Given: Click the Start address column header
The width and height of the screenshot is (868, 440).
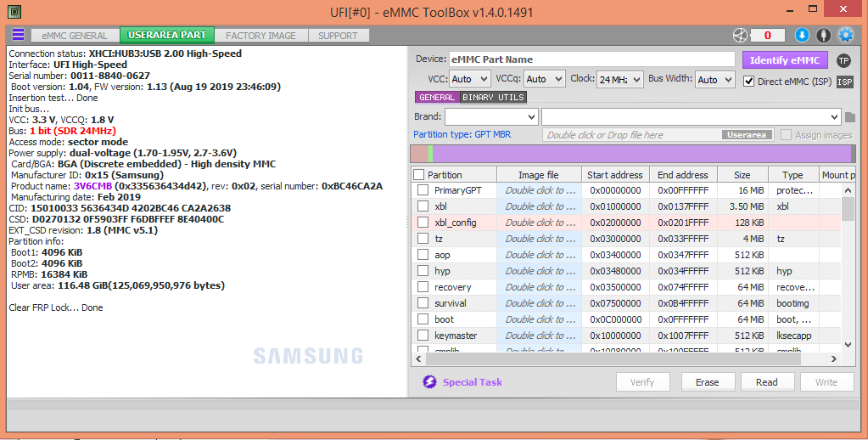Looking at the screenshot, I should [615, 175].
